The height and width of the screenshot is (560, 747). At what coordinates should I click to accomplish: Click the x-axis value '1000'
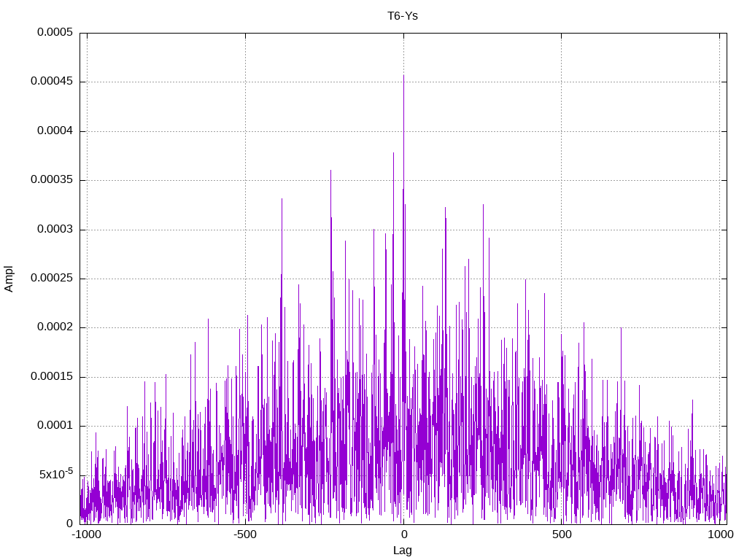pos(720,534)
